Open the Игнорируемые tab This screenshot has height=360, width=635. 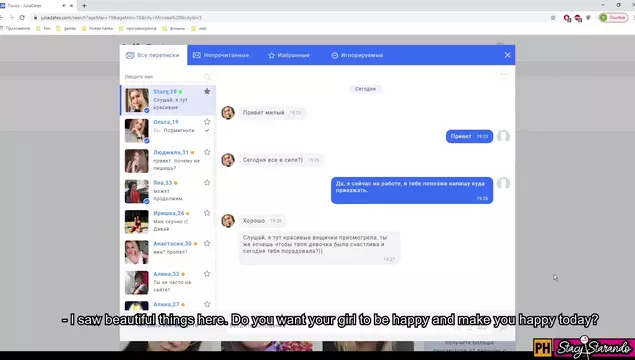point(357,55)
